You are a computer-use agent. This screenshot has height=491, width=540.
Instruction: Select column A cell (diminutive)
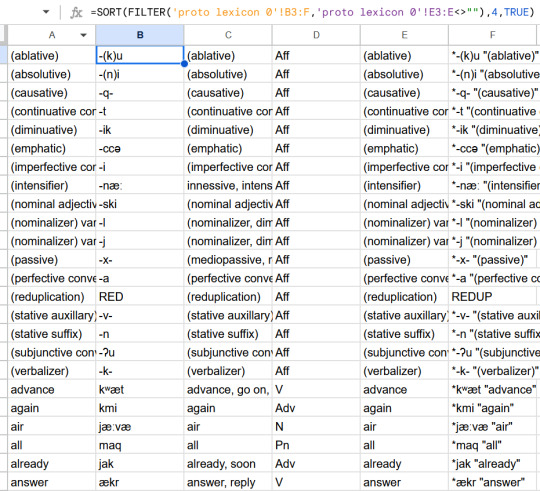tap(52, 130)
